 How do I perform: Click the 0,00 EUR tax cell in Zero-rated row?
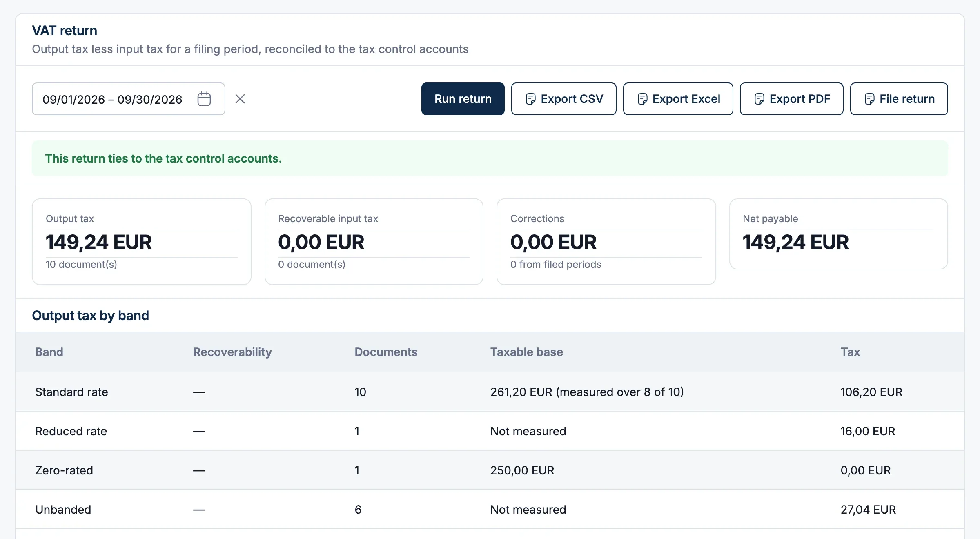[865, 470]
